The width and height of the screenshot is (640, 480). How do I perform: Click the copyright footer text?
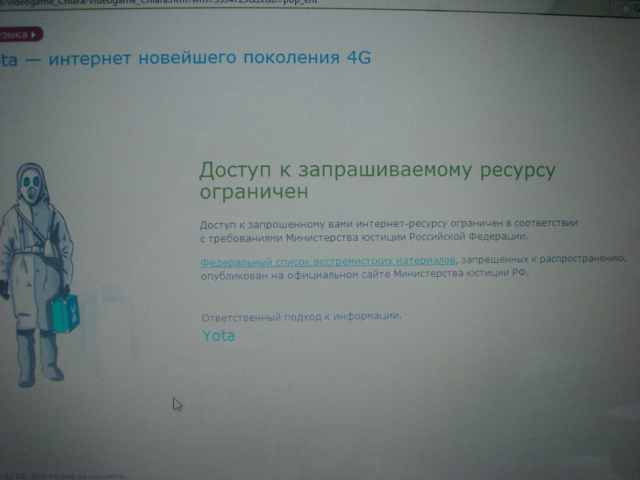pyautogui.click(x=62, y=476)
